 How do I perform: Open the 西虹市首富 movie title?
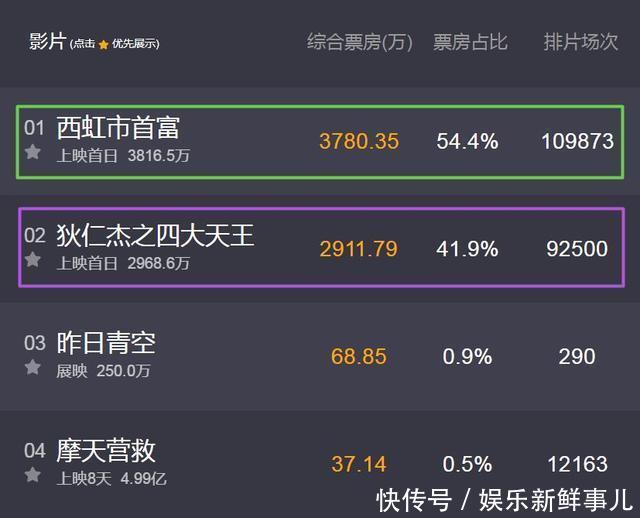click(x=118, y=127)
